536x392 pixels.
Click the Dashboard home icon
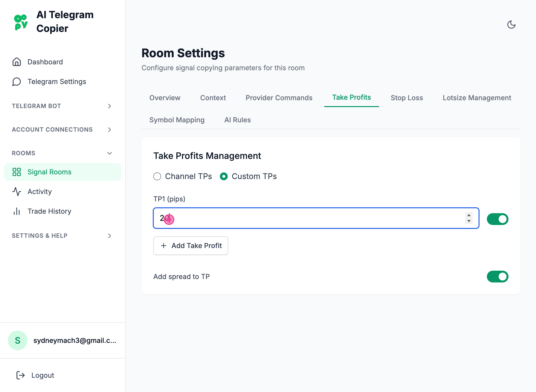tap(17, 62)
